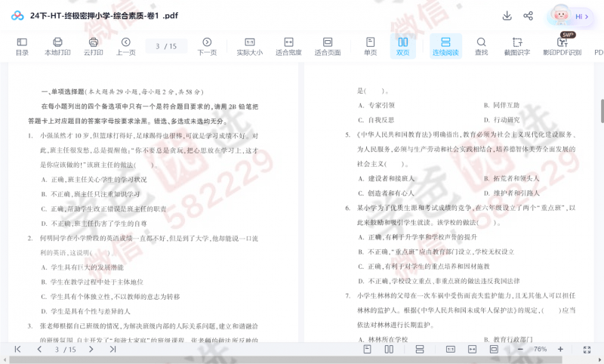Screen dimensions: 604x364
Task: Enter fullscreen with the expand icon
Action: click(587, 350)
